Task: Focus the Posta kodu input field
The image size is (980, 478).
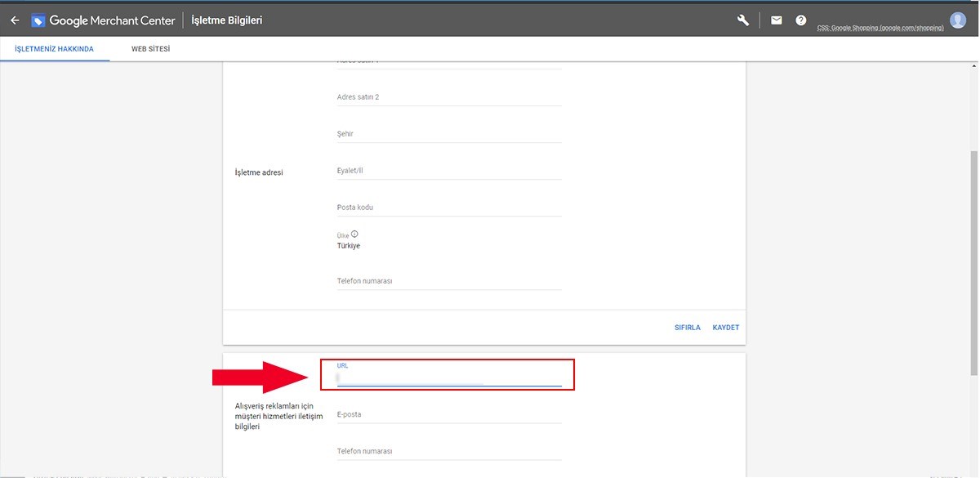Action: pyautogui.click(x=449, y=208)
